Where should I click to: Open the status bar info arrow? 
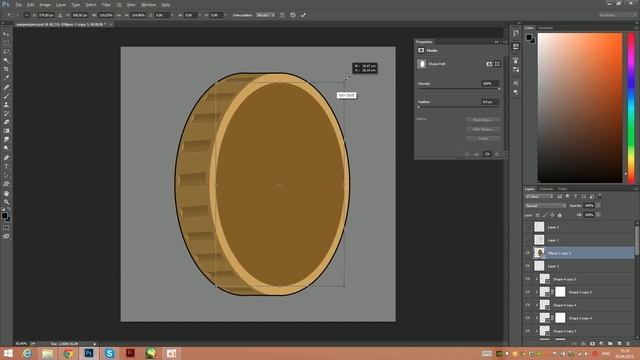click(95, 344)
